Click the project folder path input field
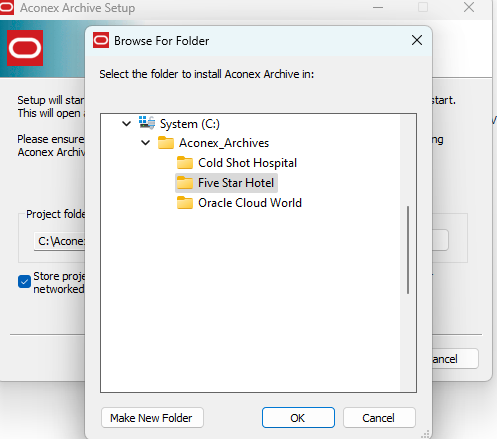Viewport: 497px width, 439px height. point(59,241)
